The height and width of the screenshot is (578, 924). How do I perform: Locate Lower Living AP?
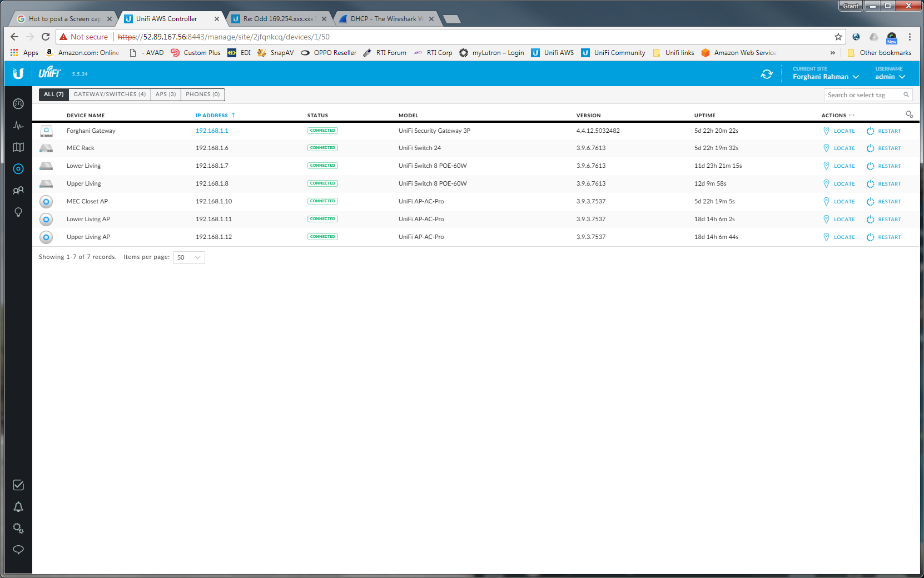pos(839,220)
